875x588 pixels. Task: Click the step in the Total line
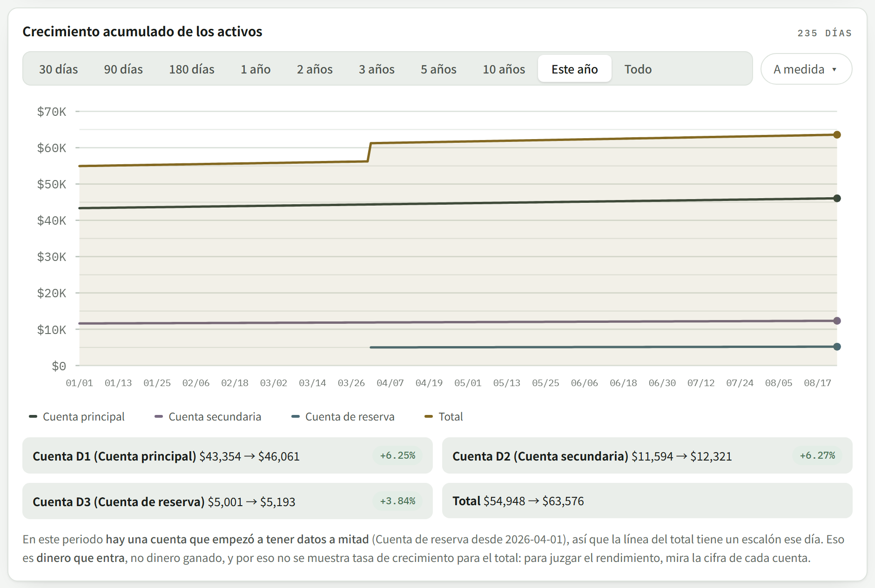point(370,152)
